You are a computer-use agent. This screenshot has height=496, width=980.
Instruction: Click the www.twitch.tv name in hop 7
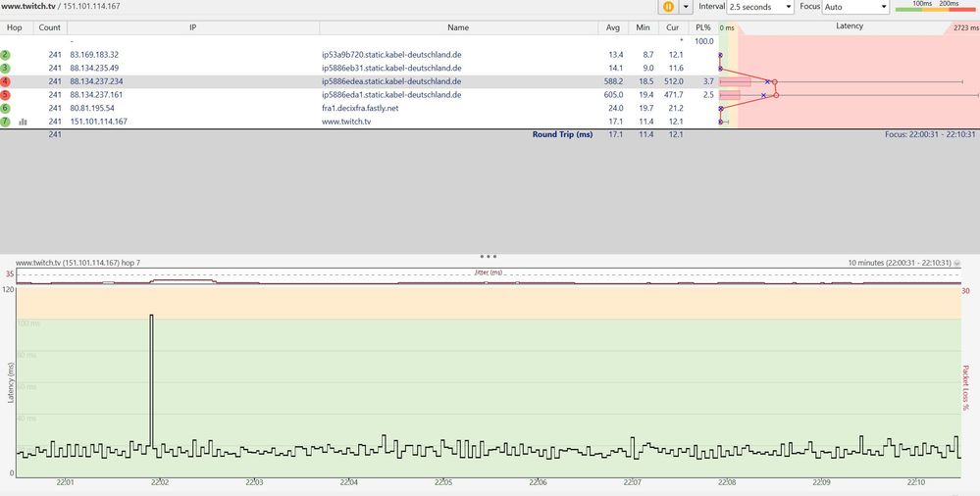click(345, 122)
